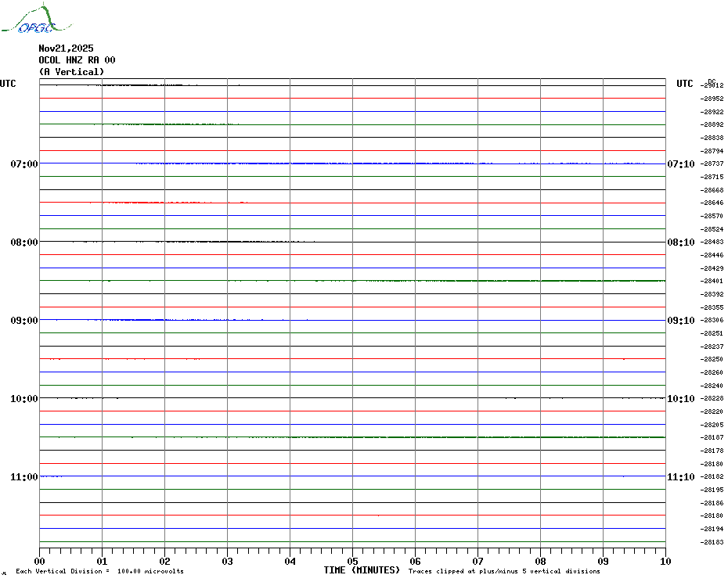This screenshot has width=728, height=582.
Task: Click the 03 minute tick label
Action: point(227,561)
